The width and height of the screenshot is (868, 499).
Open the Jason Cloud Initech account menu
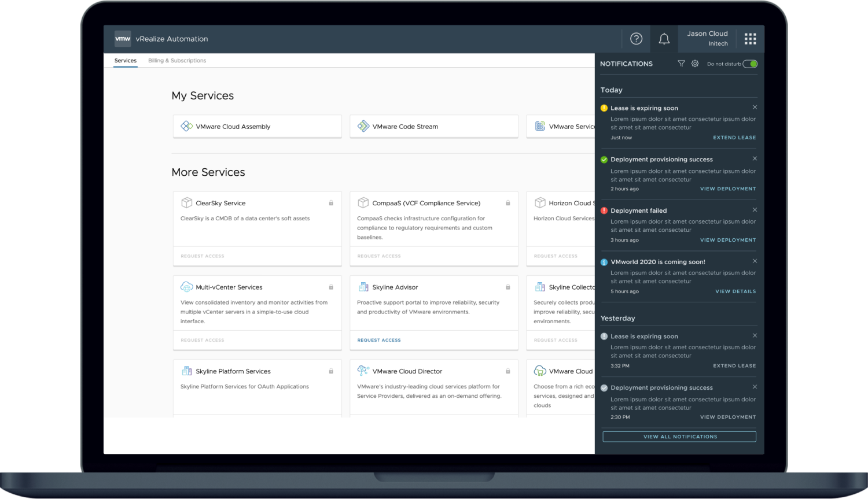pyautogui.click(x=708, y=39)
